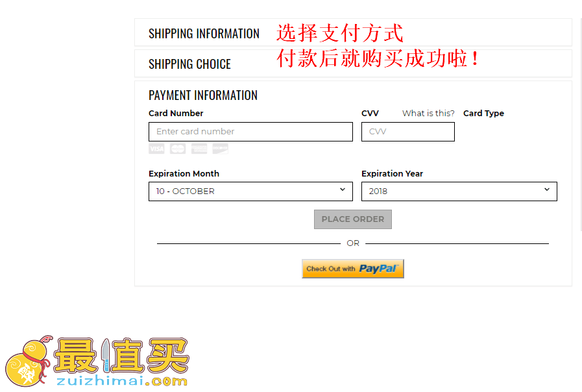Click the Expiration Year label
The height and width of the screenshot is (392, 582).
click(393, 174)
